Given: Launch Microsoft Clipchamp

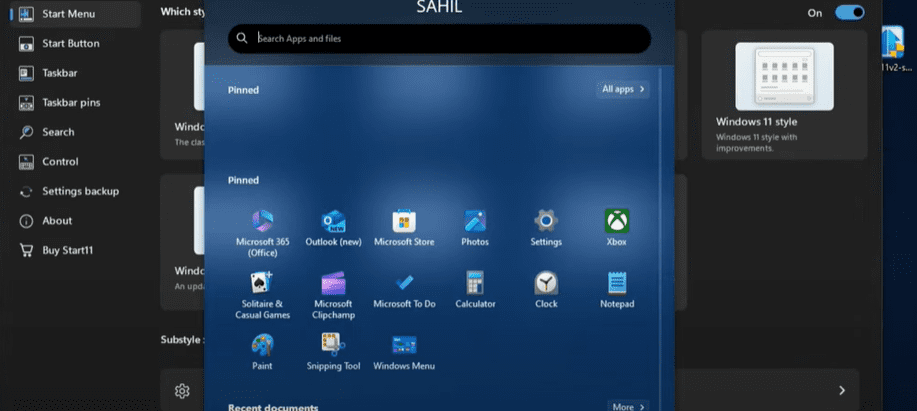Looking at the screenshot, I should click(x=333, y=283).
